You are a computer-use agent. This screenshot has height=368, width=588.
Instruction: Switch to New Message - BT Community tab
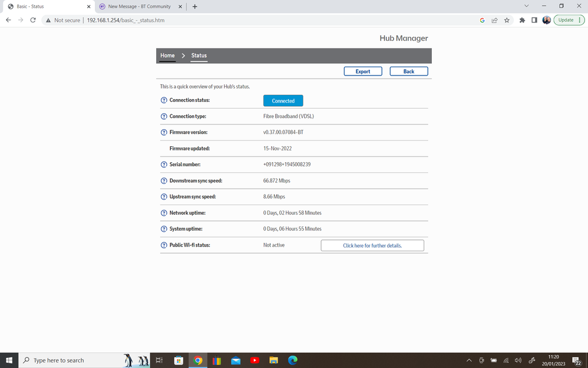click(x=139, y=6)
